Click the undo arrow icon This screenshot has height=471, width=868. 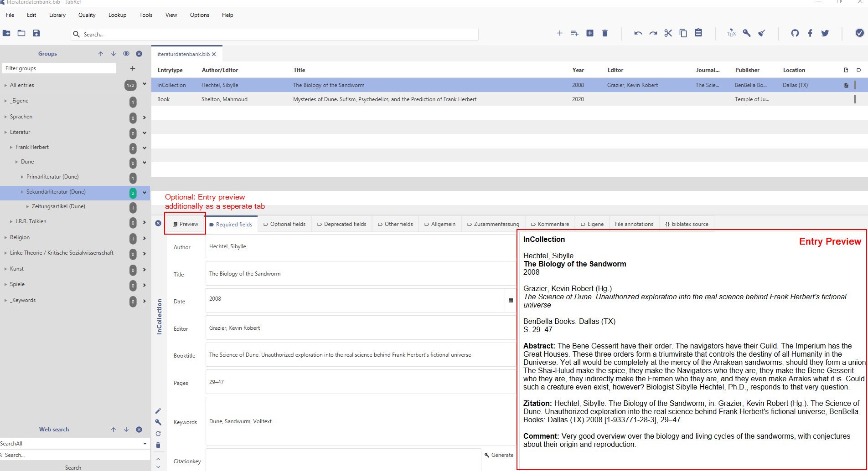(x=638, y=33)
